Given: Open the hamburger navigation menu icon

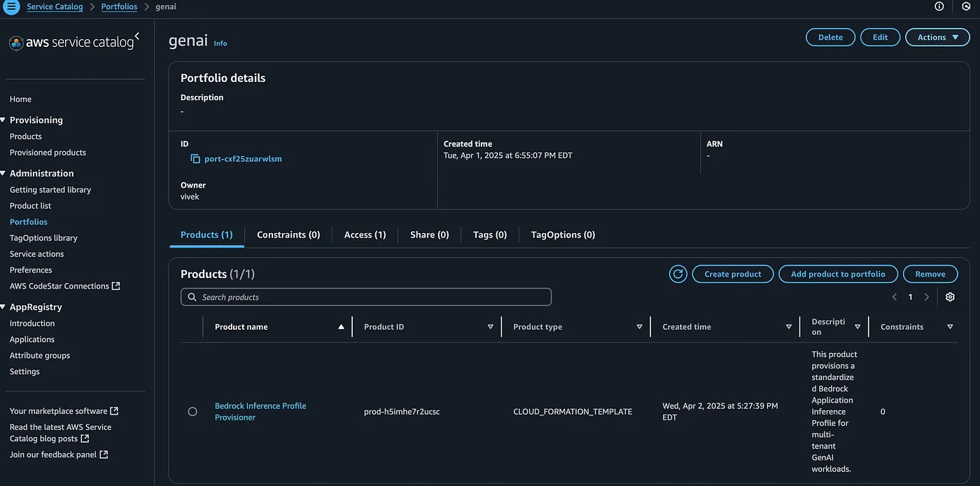Looking at the screenshot, I should pyautogui.click(x=12, y=7).
